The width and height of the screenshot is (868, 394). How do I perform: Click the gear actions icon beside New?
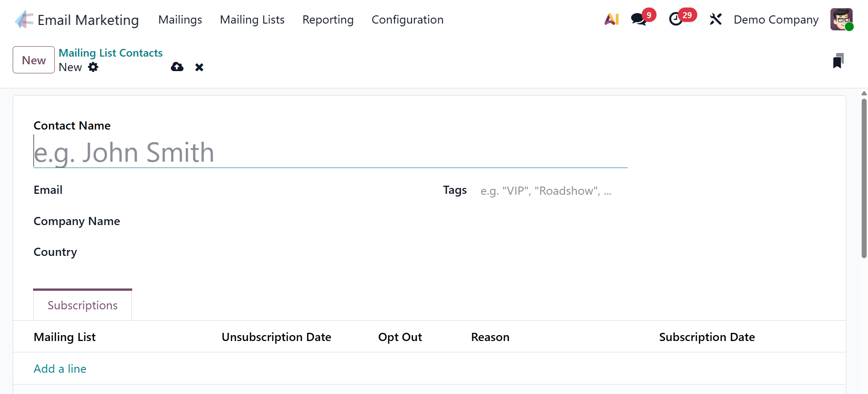[93, 67]
